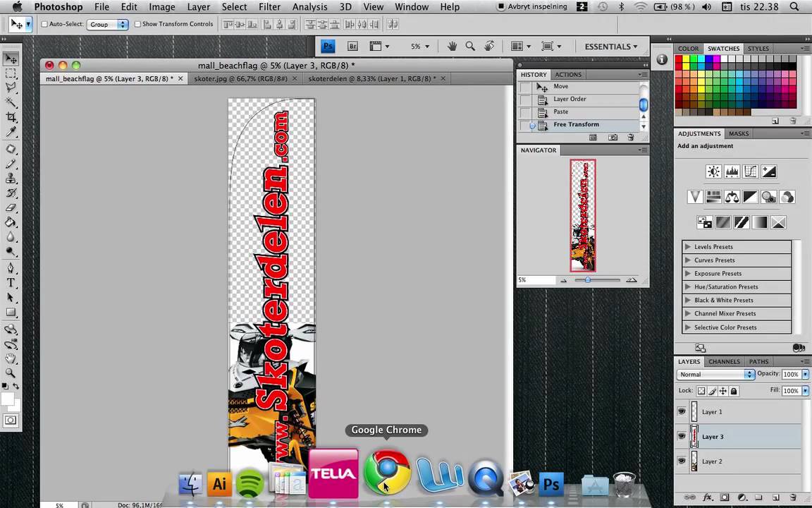Image resolution: width=812 pixels, height=508 pixels.
Task: Open Spotify from the Dock
Action: tap(250, 483)
